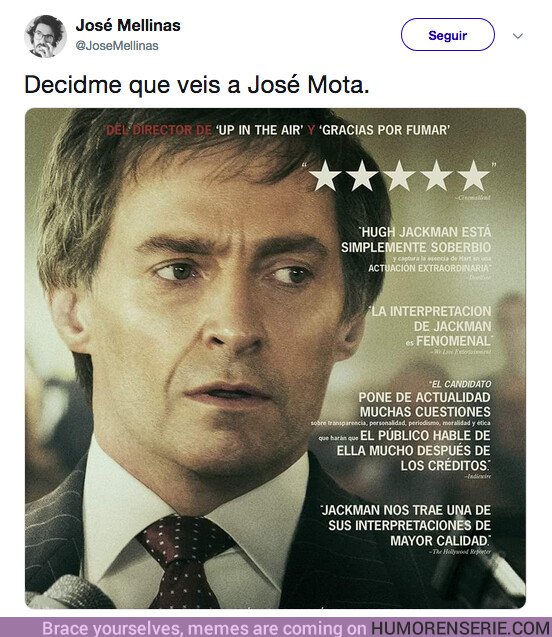Click the fifth rating star on poster
The height and width of the screenshot is (637, 552).
tap(473, 176)
